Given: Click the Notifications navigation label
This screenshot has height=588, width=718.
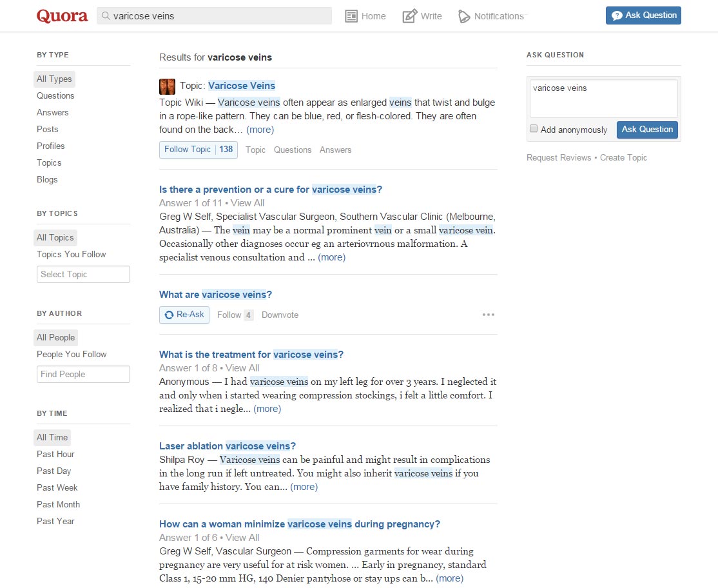Looking at the screenshot, I should (x=499, y=17).
